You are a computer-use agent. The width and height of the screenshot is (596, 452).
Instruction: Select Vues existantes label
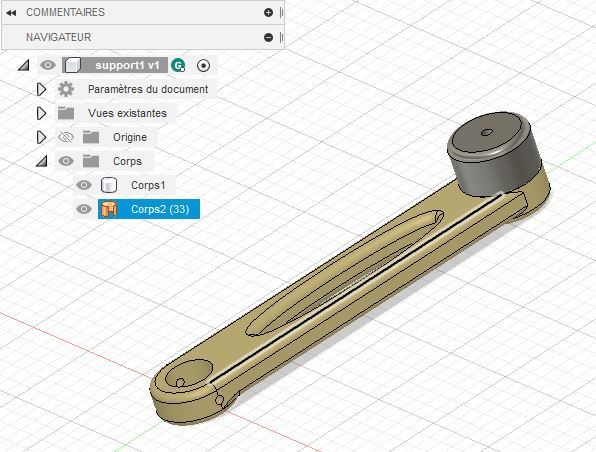coord(127,113)
